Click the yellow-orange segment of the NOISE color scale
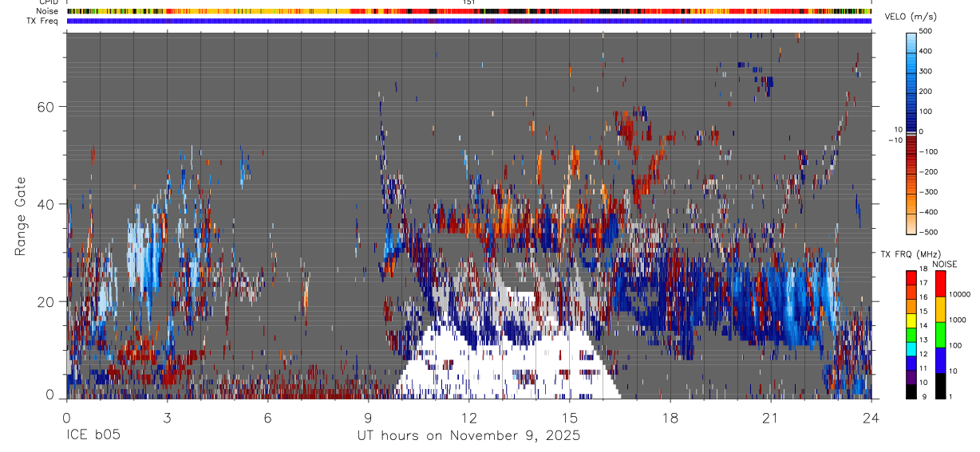980x452 pixels. pos(939,309)
